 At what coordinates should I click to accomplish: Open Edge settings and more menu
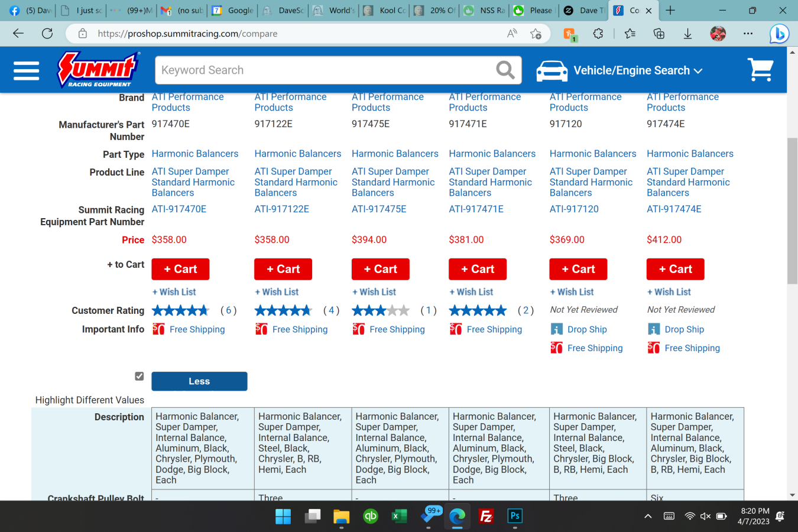point(748,34)
